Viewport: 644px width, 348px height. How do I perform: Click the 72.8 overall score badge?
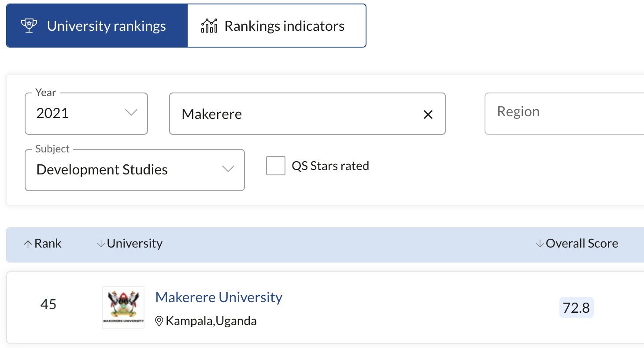576,307
